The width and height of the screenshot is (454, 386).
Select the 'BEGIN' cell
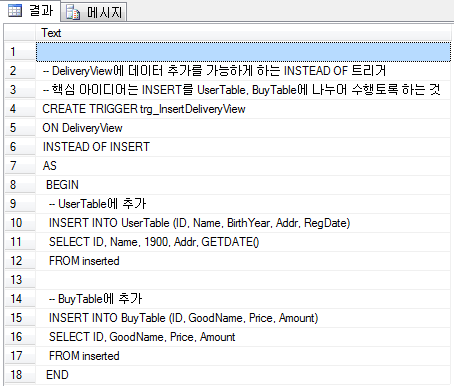243,185
